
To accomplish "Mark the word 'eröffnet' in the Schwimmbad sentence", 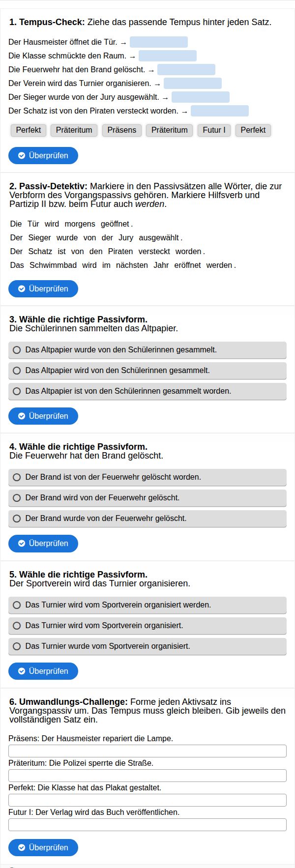I will [187, 265].
